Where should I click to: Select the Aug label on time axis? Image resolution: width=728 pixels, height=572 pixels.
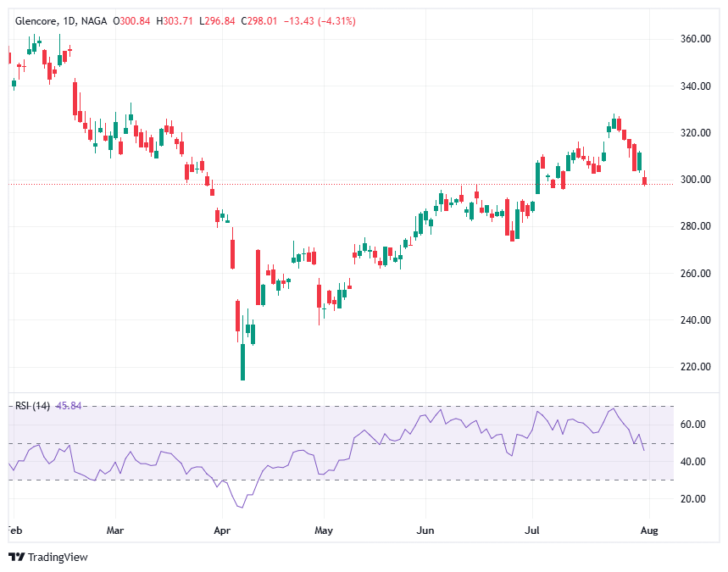point(648,531)
